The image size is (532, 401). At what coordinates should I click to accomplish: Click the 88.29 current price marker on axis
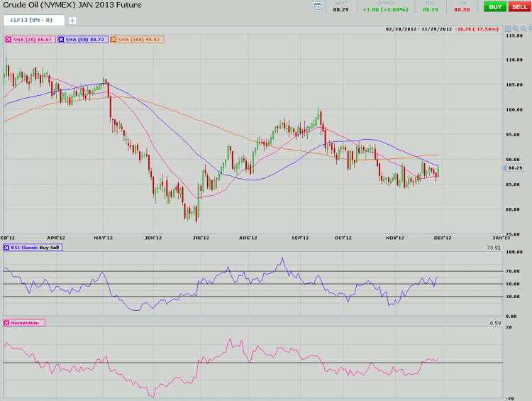coord(515,167)
